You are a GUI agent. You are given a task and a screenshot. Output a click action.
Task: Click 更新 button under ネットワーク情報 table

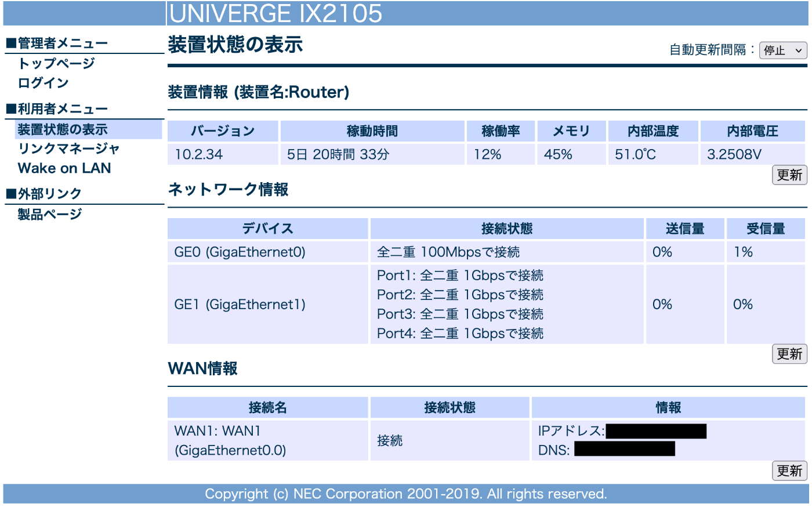pos(789,354)
